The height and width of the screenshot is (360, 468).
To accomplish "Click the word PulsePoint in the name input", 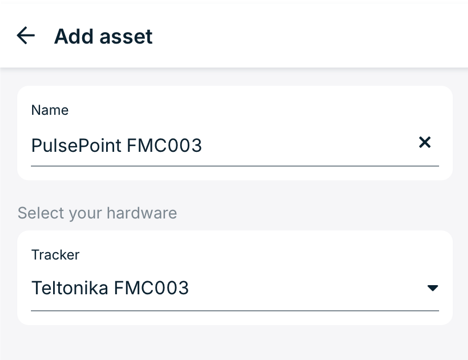I will [x=76, y=145].
